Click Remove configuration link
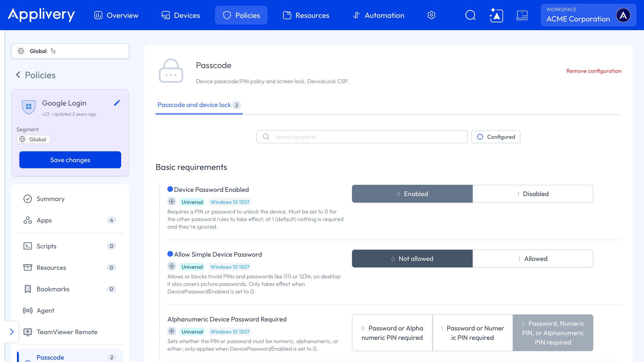This screenshot has height=362, width=644. 594,71
